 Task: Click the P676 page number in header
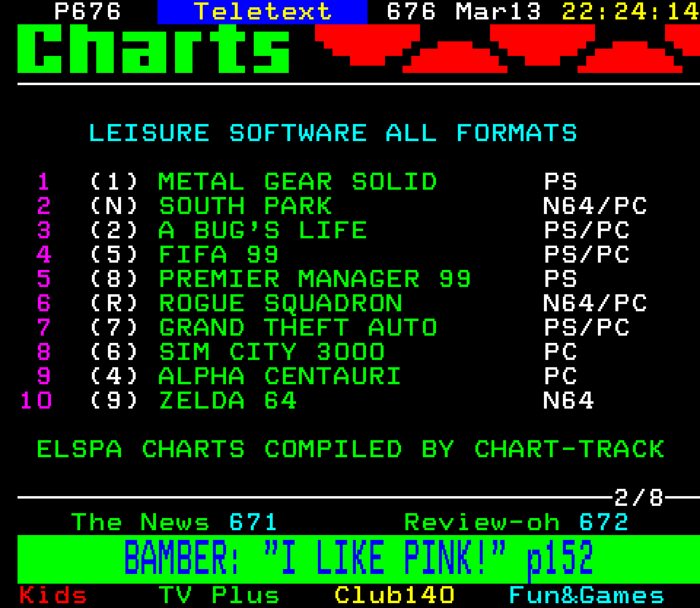[87, 11]
